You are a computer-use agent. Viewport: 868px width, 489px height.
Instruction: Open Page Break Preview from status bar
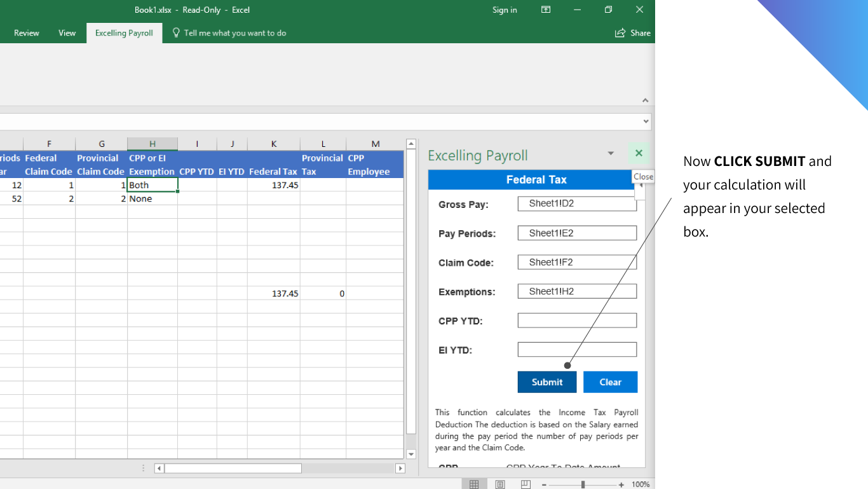coord(525,483)
